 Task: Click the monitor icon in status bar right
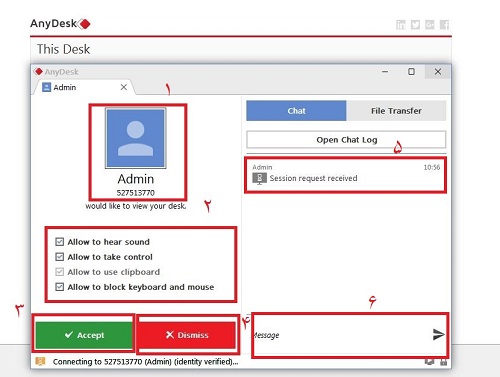(x=429, y=362)
